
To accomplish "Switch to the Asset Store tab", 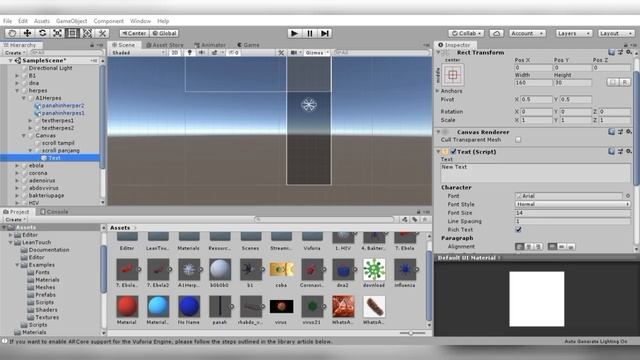I will pos(164,45).
